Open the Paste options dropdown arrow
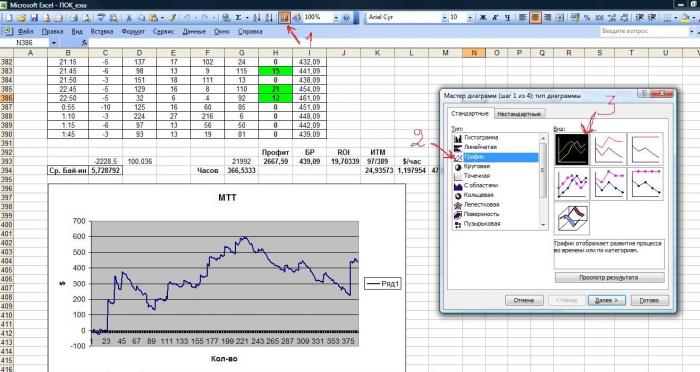 162,18
